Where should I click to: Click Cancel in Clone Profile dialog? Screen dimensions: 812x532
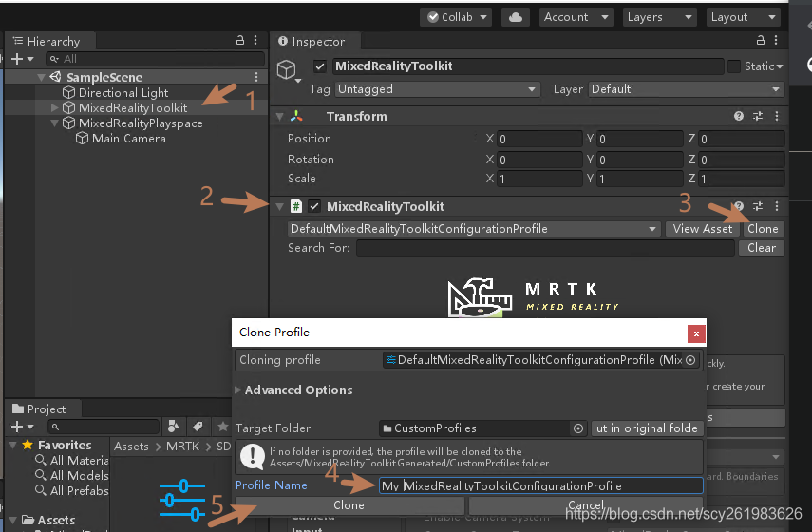click(586, 505)
